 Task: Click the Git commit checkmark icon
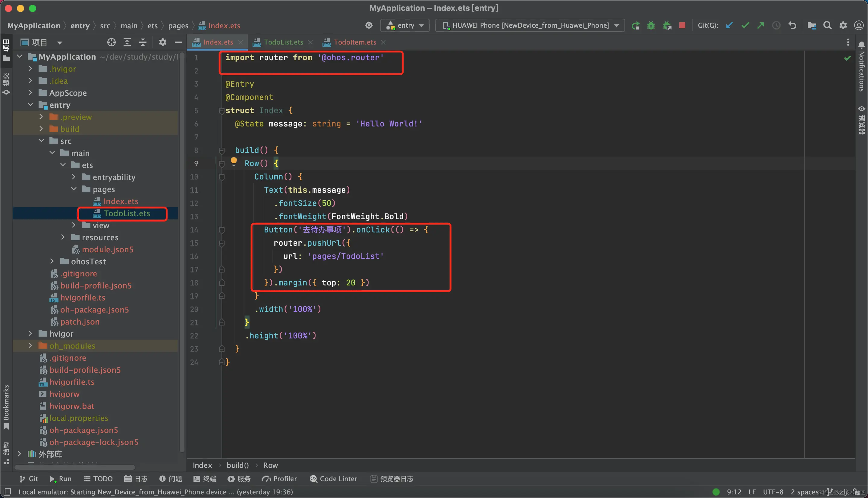[745, 26]
